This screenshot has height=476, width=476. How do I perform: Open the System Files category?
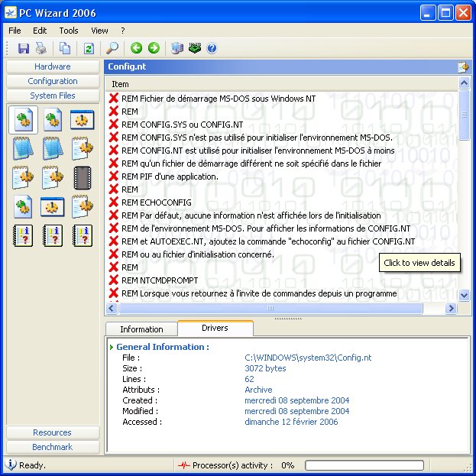tap(53, 96)
